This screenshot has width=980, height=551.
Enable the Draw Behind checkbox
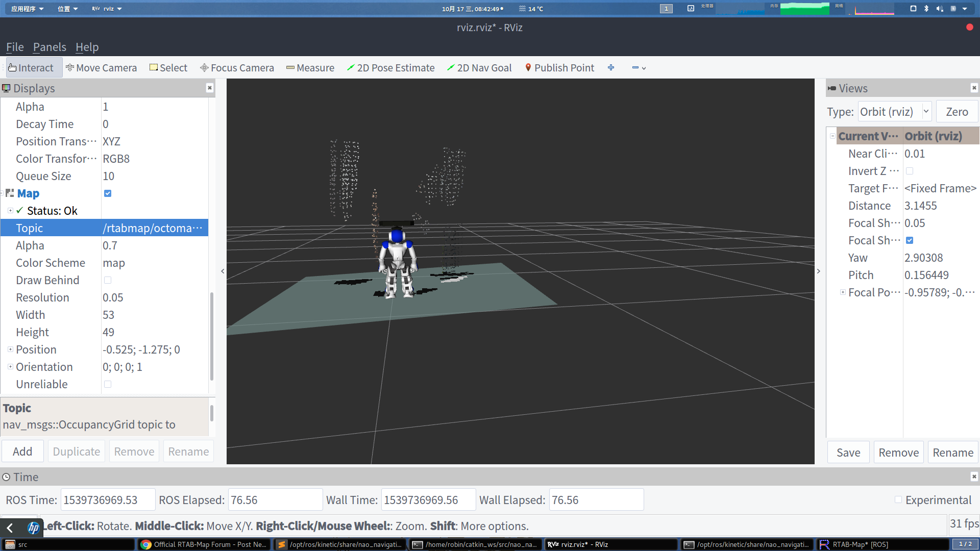(108, 280)
